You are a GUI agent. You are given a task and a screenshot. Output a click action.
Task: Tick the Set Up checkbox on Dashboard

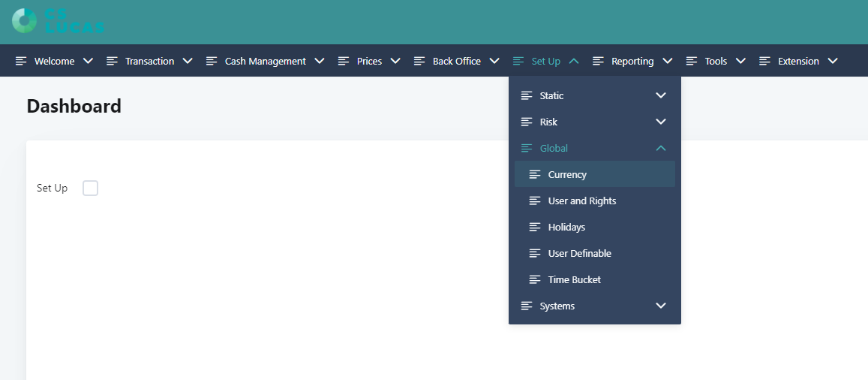[x=90, y=188]
